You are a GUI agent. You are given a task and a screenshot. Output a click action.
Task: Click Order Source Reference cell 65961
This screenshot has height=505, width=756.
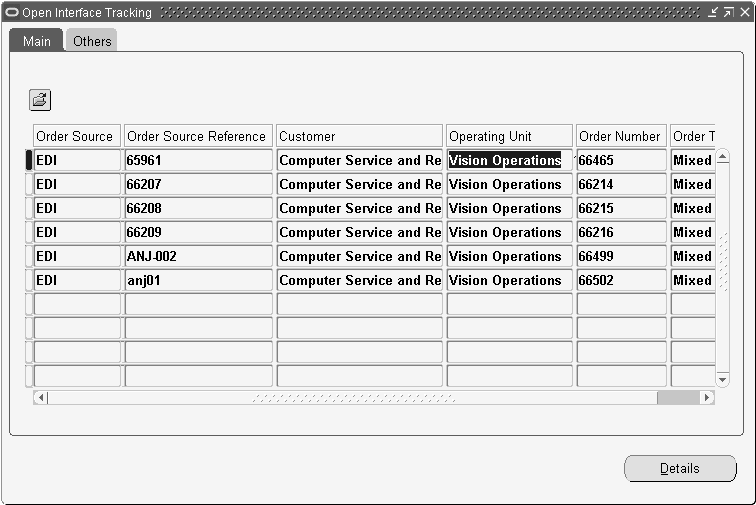[198, 160]
